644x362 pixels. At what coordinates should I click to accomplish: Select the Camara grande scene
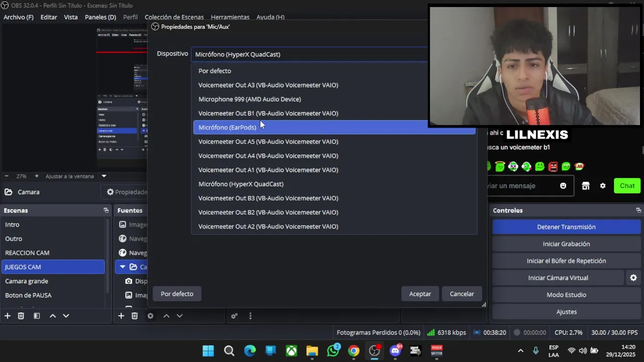(53, 281)
